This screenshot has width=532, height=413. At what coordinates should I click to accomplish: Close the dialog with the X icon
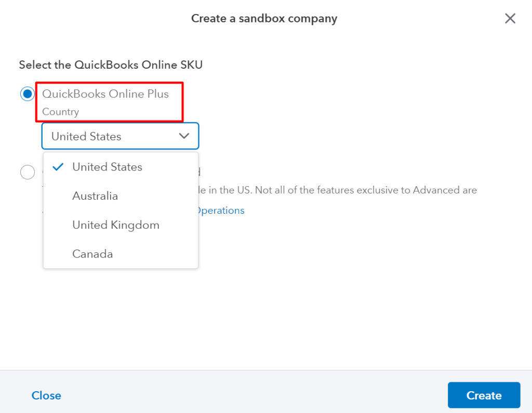pyautogui.click(x=510, y=19)
